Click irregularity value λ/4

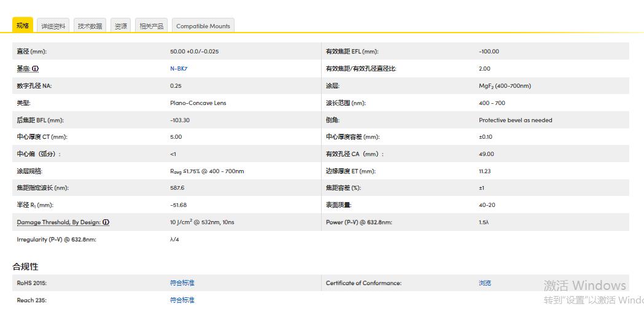click(x=174, y=240)
